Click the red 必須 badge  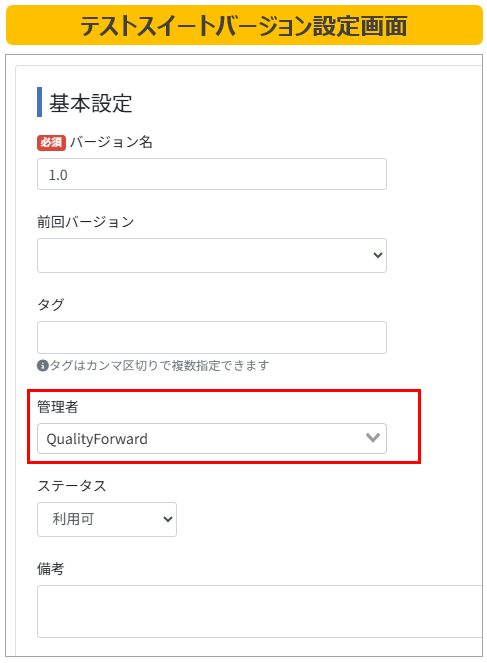click(51, 142)
